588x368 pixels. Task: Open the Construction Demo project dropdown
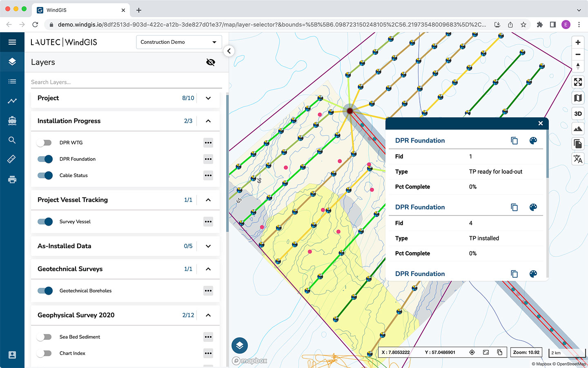coord(179,42)
